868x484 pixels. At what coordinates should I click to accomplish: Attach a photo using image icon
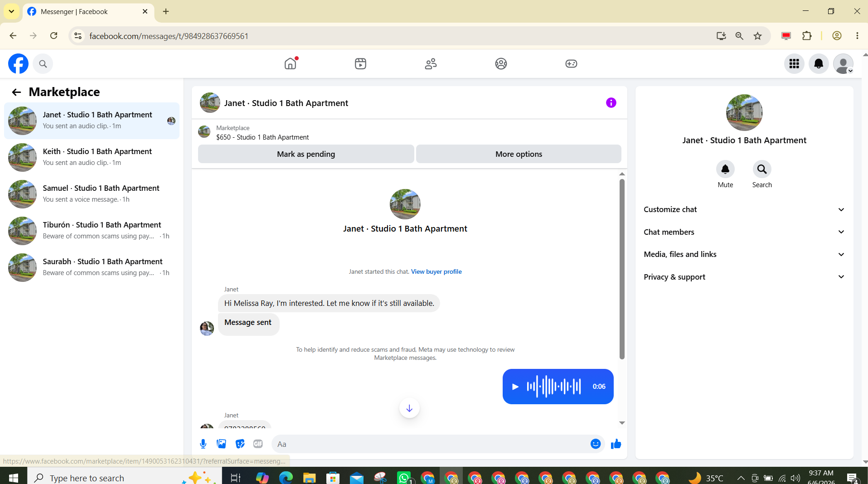coord(222,444)
